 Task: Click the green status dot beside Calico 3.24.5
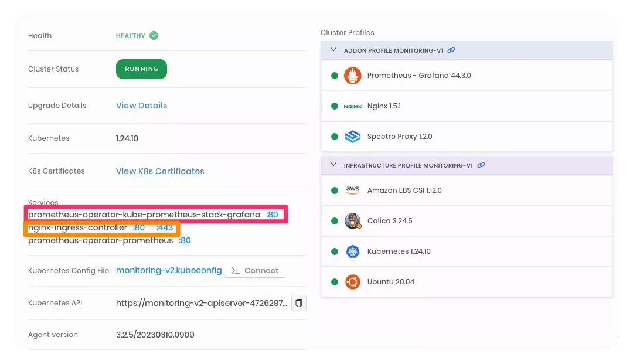click(335, 221)
